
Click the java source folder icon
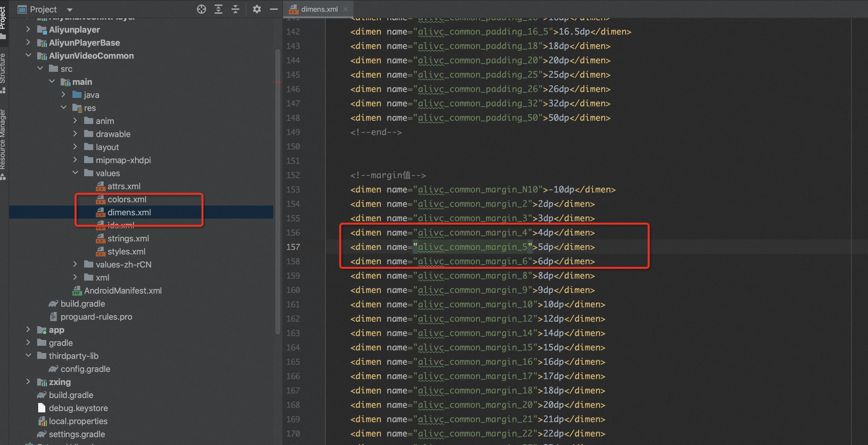pos(77,94)
